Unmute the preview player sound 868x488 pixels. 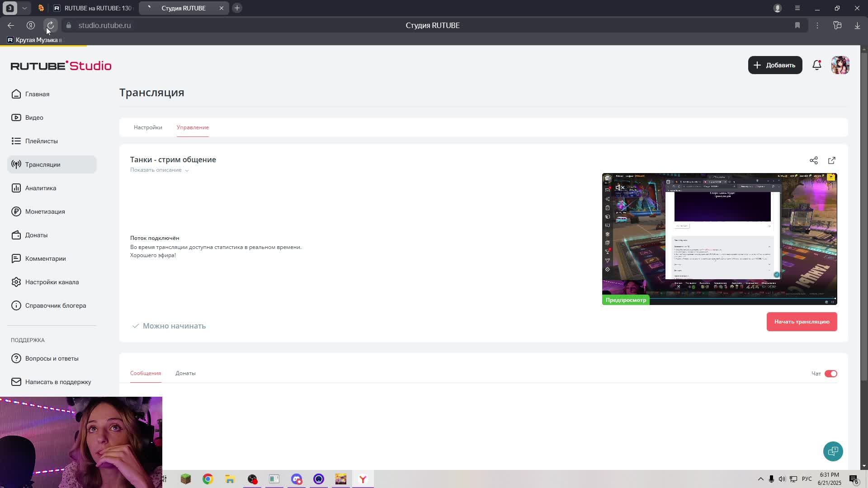tap(620, 188)
